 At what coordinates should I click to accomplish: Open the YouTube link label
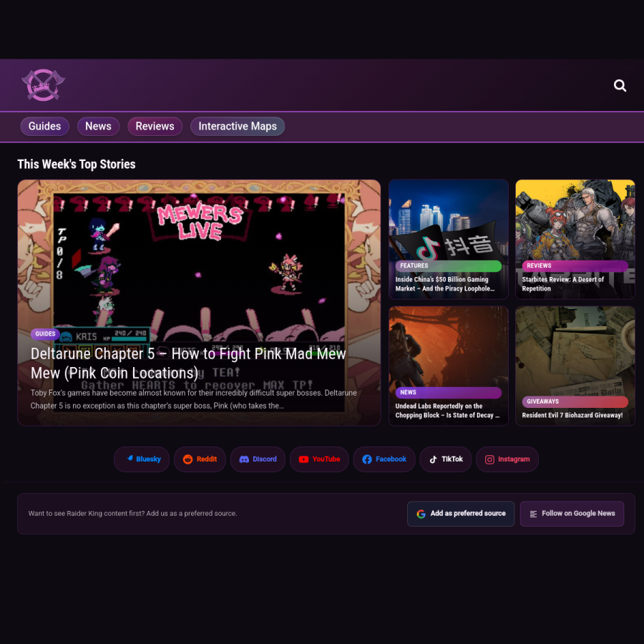pos(326,459)
